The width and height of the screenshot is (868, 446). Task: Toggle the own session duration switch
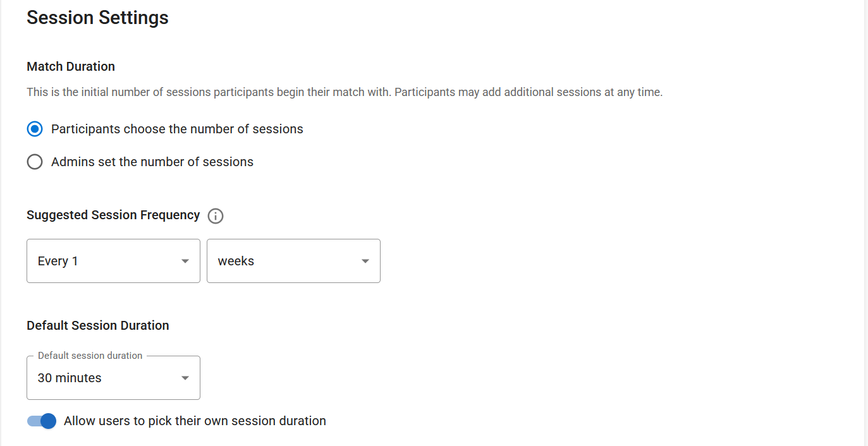tap(42, 421)
